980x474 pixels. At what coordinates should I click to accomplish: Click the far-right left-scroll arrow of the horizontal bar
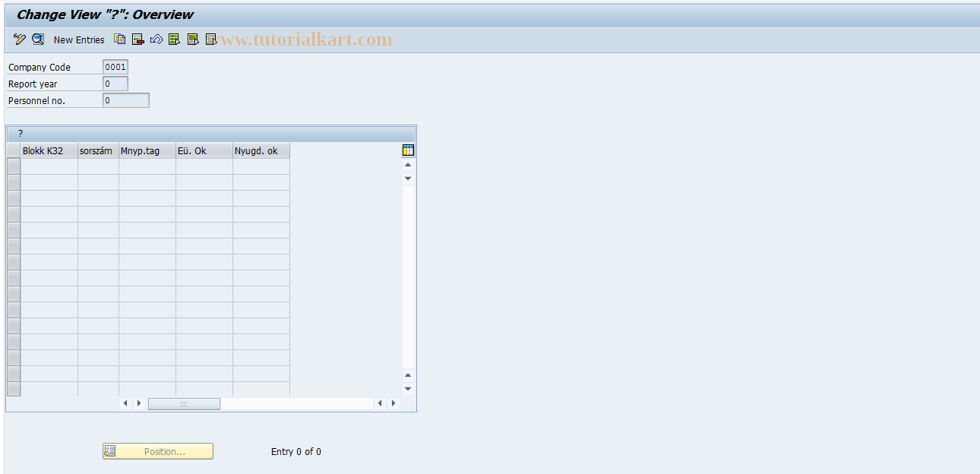(380, 403)
